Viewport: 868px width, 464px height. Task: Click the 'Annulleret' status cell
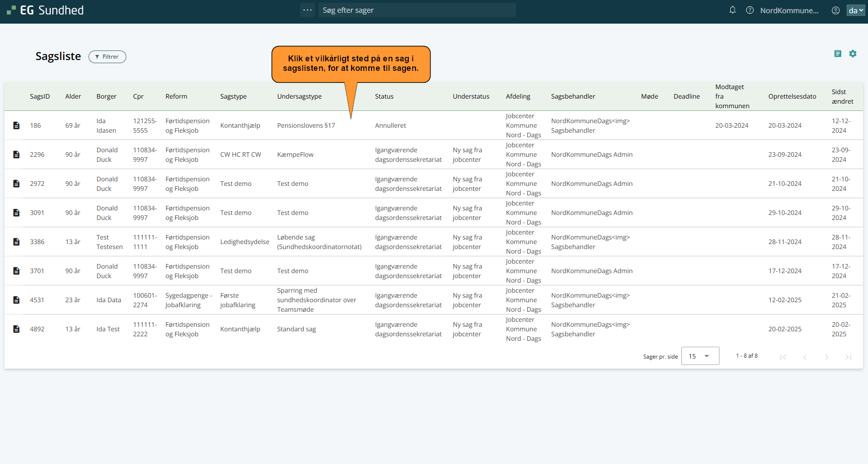(x=391, y=125)
